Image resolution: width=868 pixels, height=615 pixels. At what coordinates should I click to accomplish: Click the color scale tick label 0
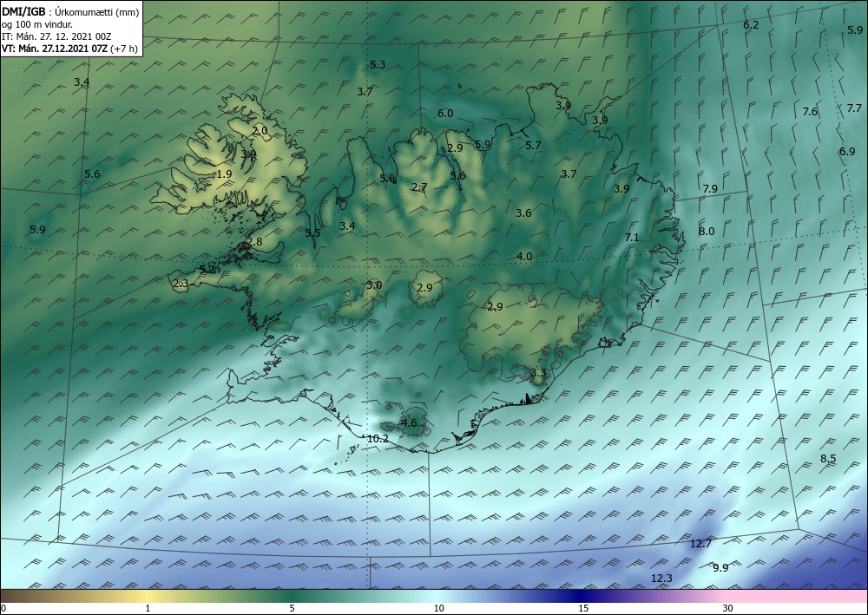(3, 609)
